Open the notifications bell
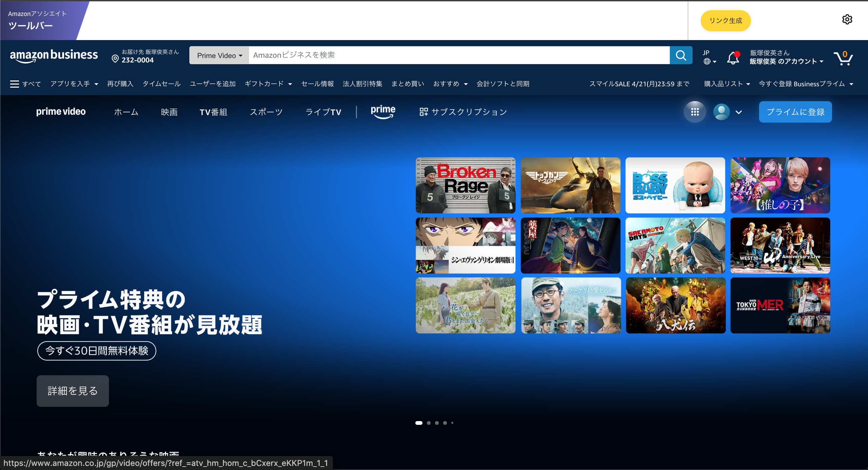The width and height of the screenshot is (868, 470). click(733, 58)
